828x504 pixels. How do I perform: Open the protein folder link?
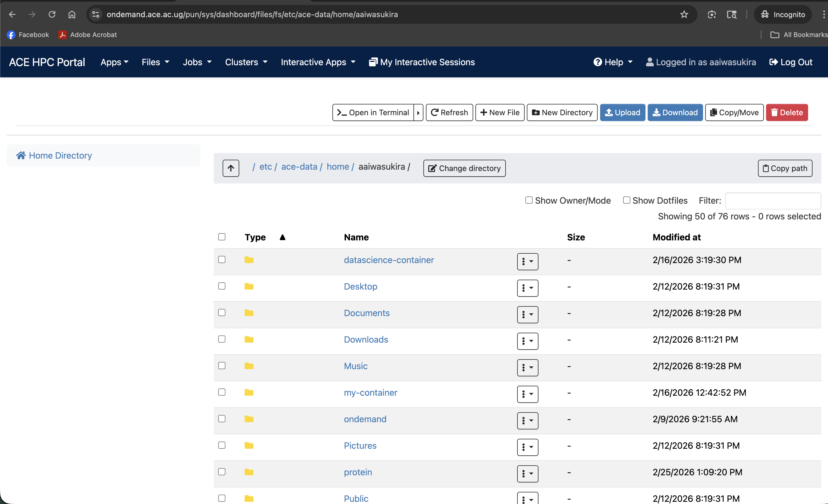(358, 472)
